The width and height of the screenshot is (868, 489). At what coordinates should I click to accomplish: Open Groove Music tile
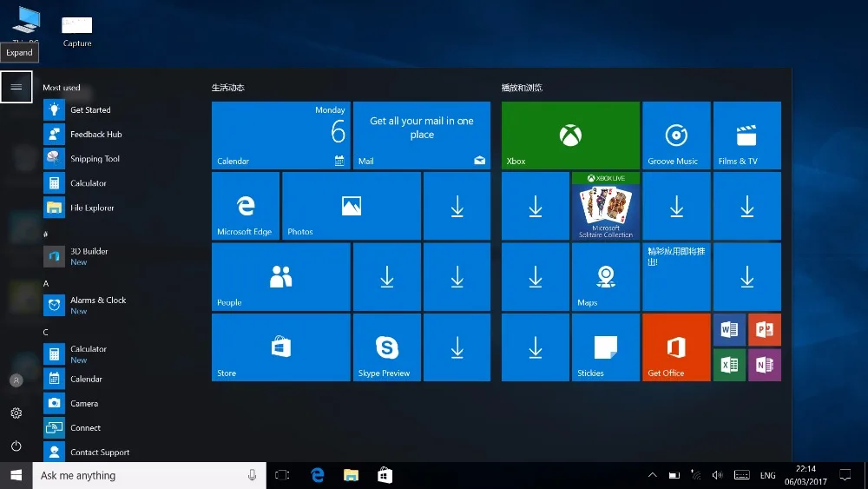pyautogui.click(x=676, y=135)
